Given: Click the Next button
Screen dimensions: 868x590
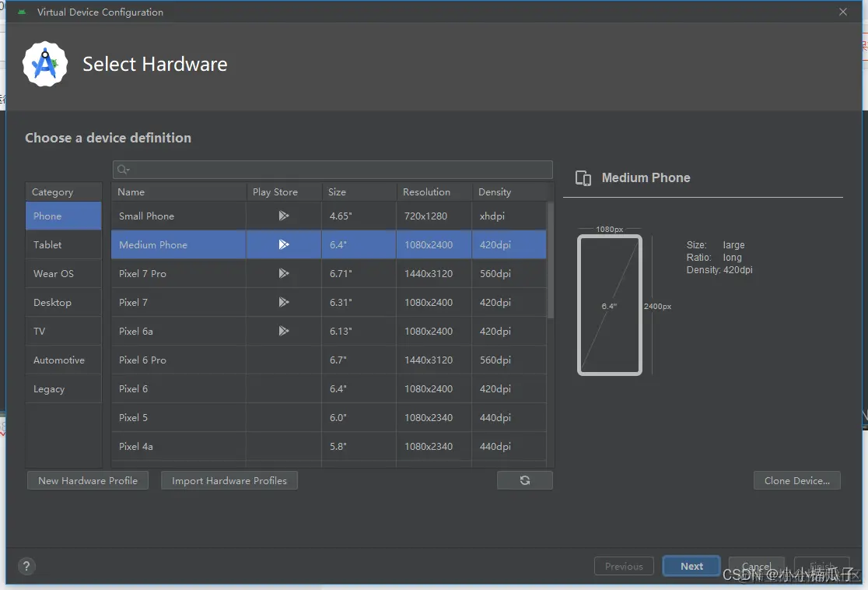Looking at the screenshot, I should tap(691, 566).
